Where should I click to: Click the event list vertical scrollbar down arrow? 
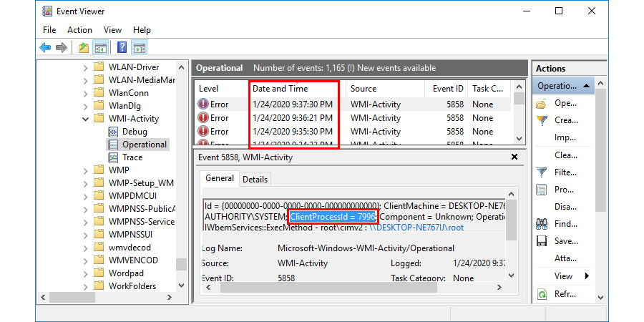pos(519,138)
